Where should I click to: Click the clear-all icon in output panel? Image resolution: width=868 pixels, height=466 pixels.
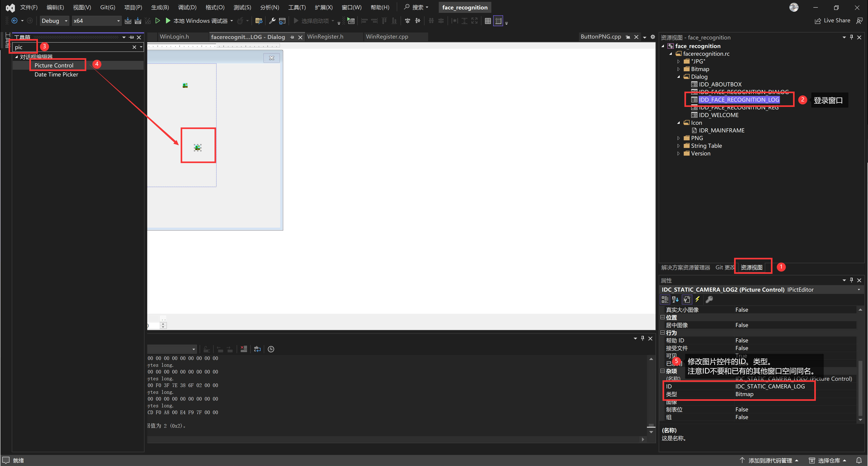[244, 349]
